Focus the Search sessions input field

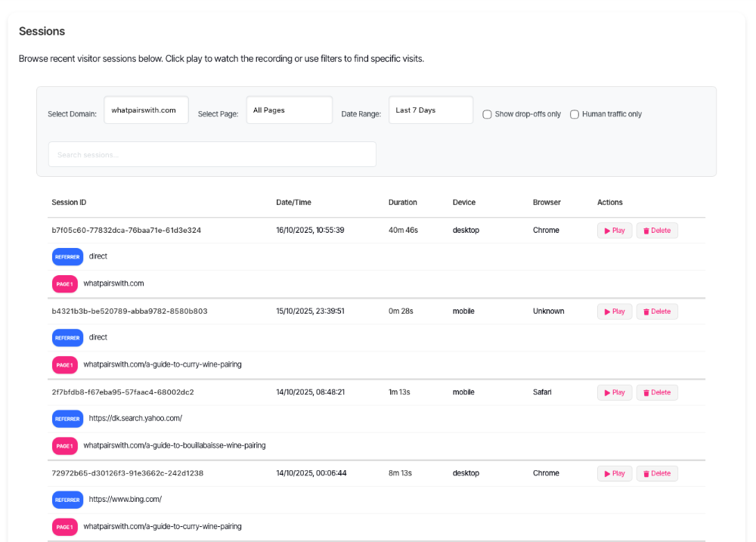pyautogui.click(x=212, y=154)
